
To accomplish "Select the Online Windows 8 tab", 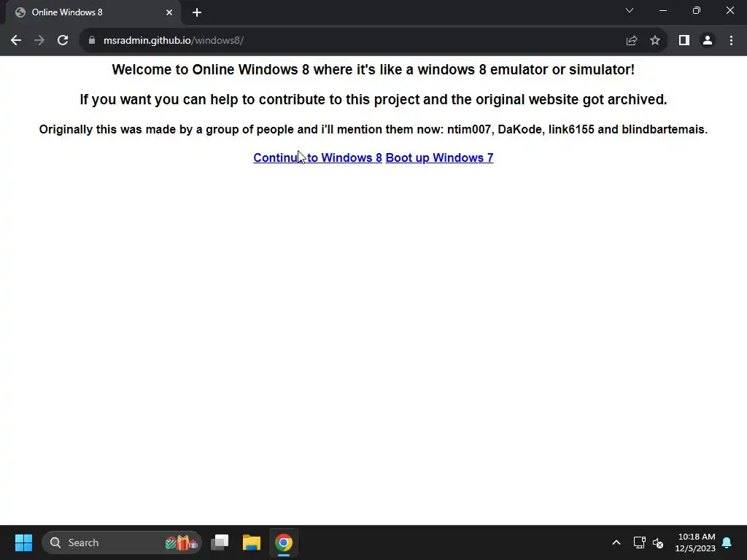I will [93, 12].
